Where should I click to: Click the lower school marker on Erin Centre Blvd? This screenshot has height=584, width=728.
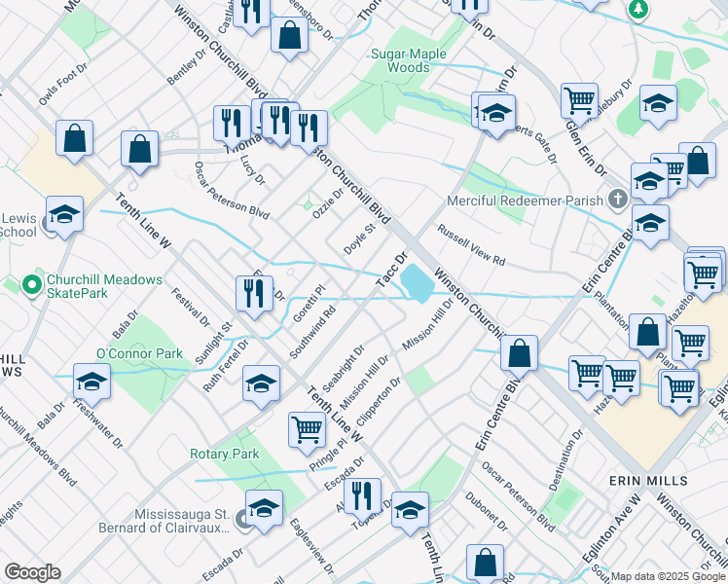coord(650,227)
